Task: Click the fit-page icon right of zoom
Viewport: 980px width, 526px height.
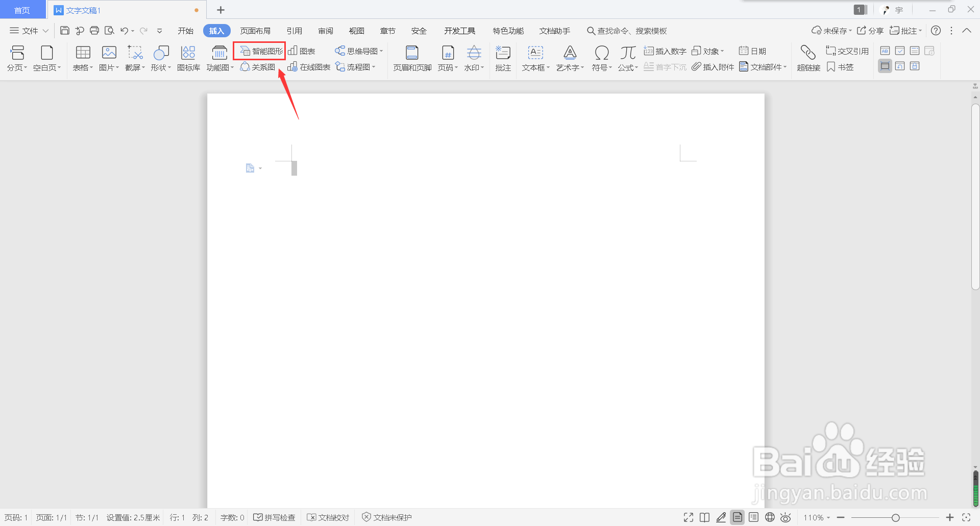Action: pyautogui.click(x=966, y=517)
